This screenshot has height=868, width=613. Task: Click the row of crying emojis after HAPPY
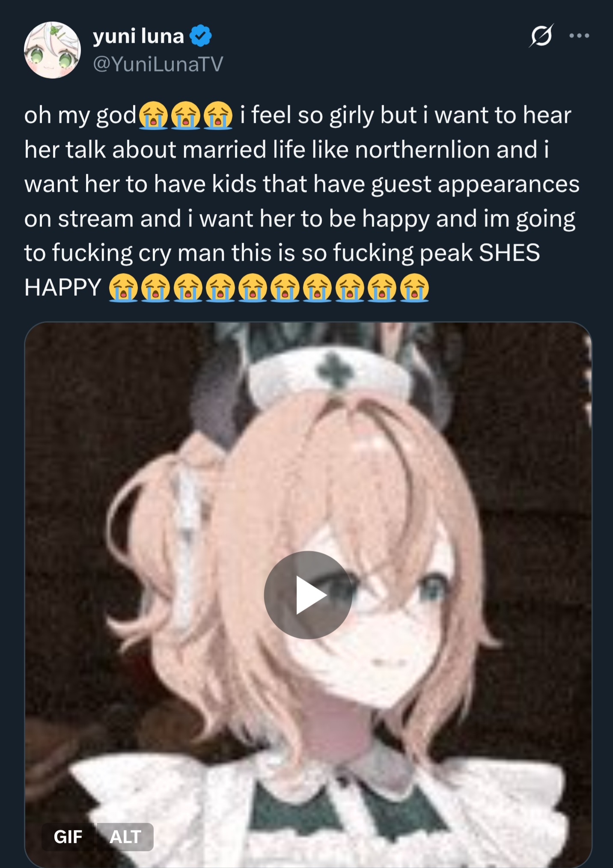pos(269,288)
